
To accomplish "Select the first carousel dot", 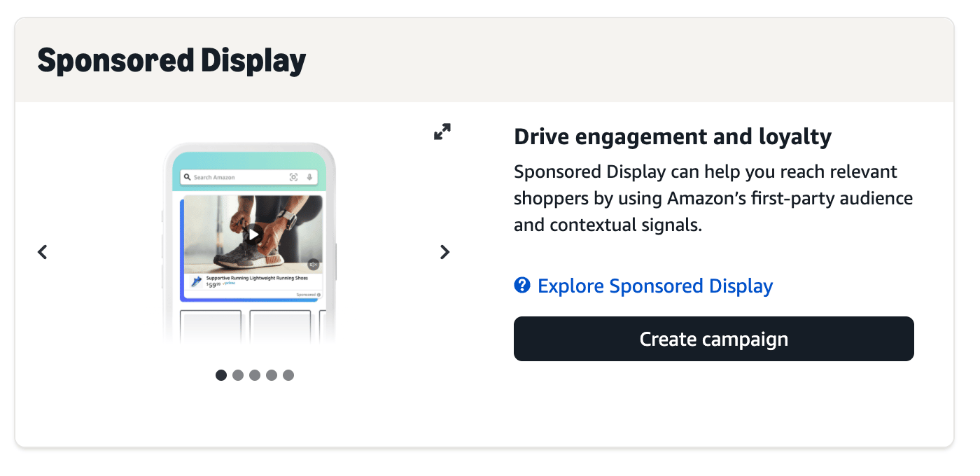I will 221,375.
